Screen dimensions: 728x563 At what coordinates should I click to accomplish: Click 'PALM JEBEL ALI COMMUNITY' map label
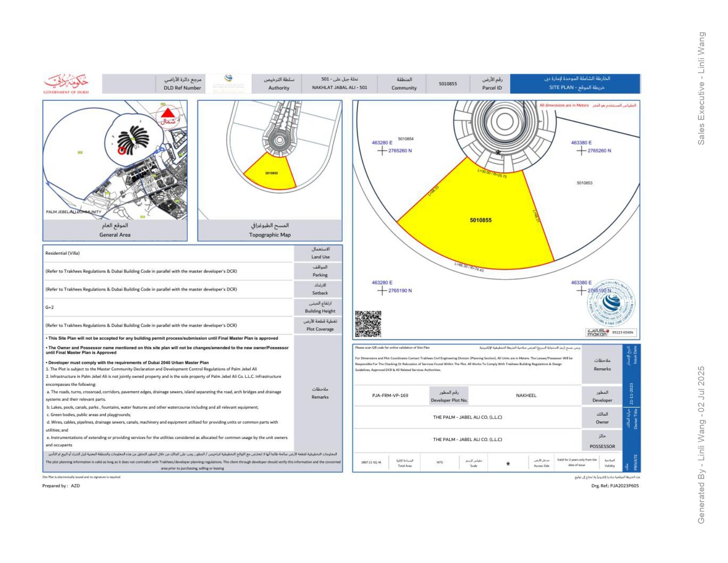pos(74,212)
